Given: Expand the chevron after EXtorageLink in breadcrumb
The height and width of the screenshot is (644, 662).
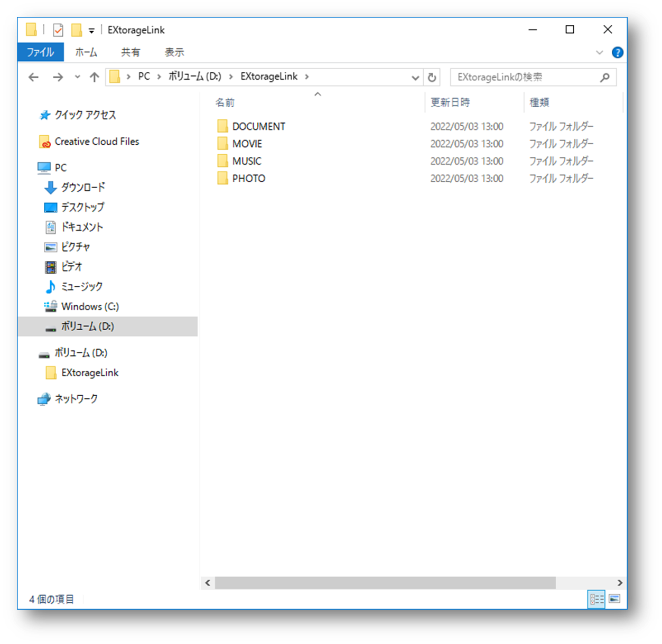Looking at the screenshot, I should [306, 77].
